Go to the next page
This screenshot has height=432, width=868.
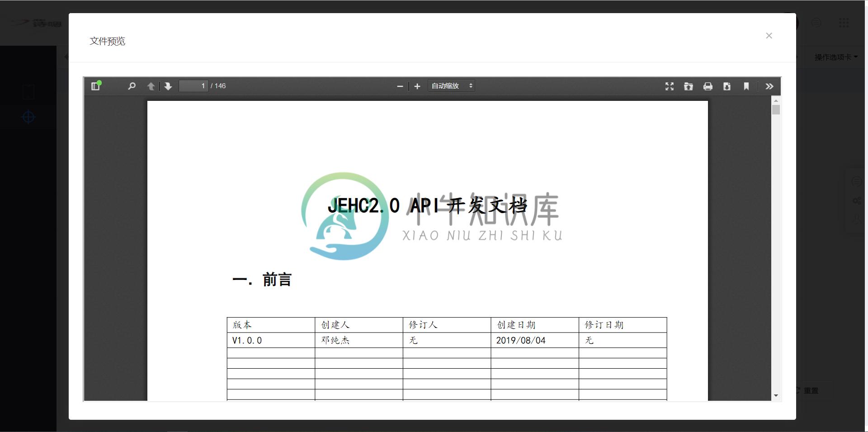point(168,86)
